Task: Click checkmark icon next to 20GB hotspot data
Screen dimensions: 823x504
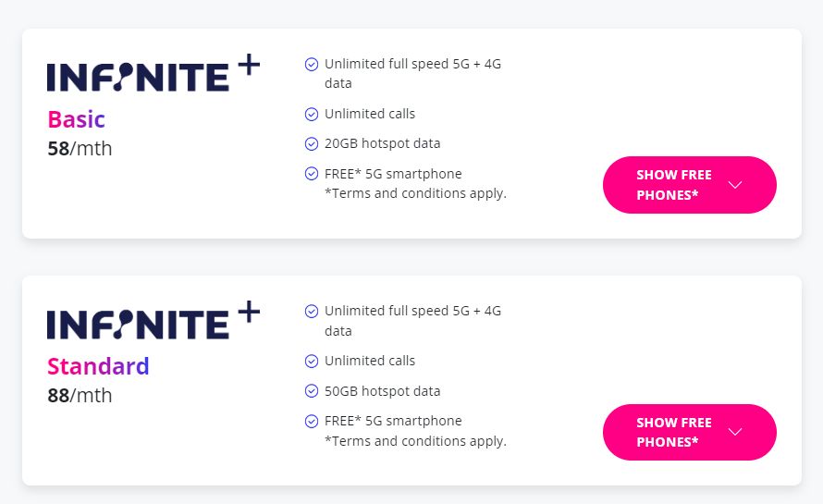Action: [x=312, y=144]
